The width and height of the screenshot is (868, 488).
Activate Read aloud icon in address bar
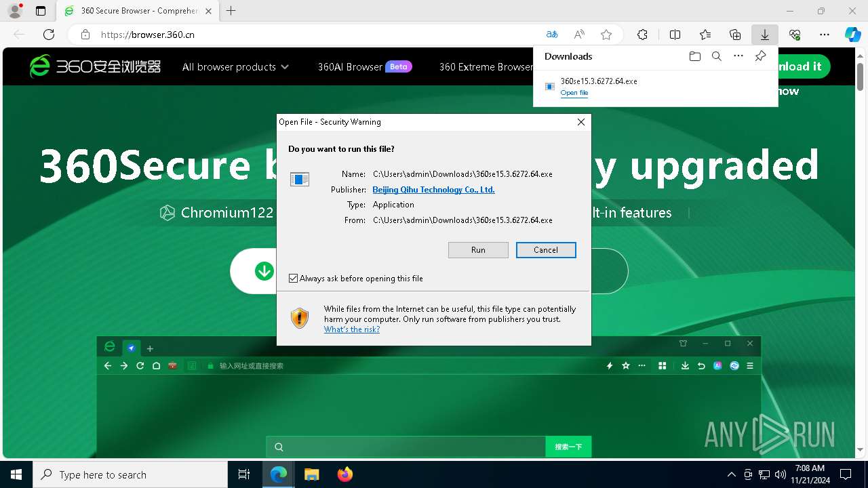(579, 35)
